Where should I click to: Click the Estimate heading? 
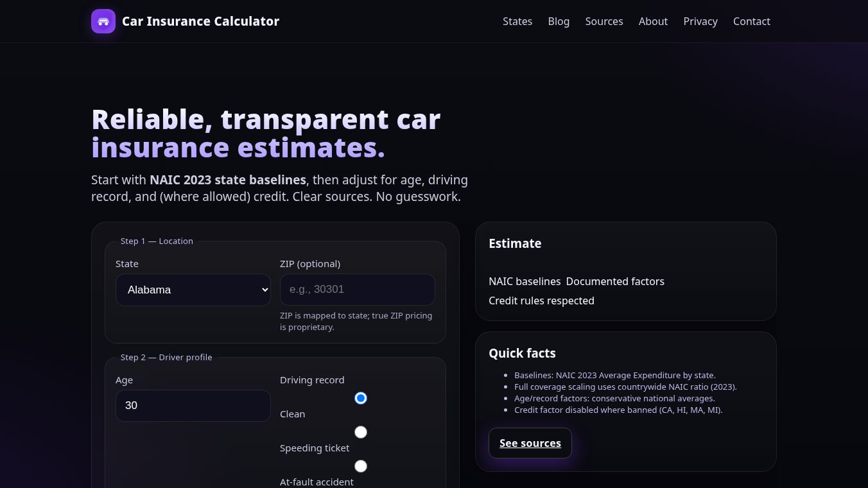[x=515, y=243]
